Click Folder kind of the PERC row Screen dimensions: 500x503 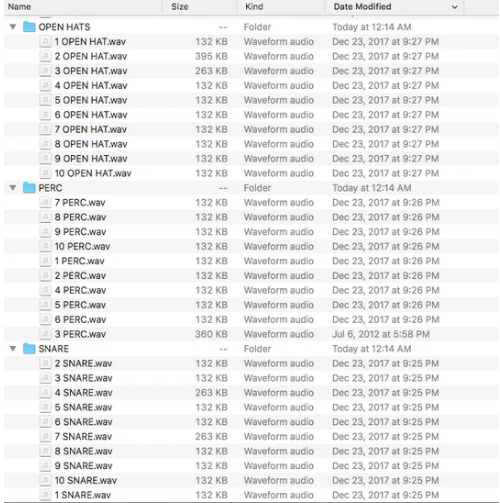pyautogui.click(x=257, y=188)
